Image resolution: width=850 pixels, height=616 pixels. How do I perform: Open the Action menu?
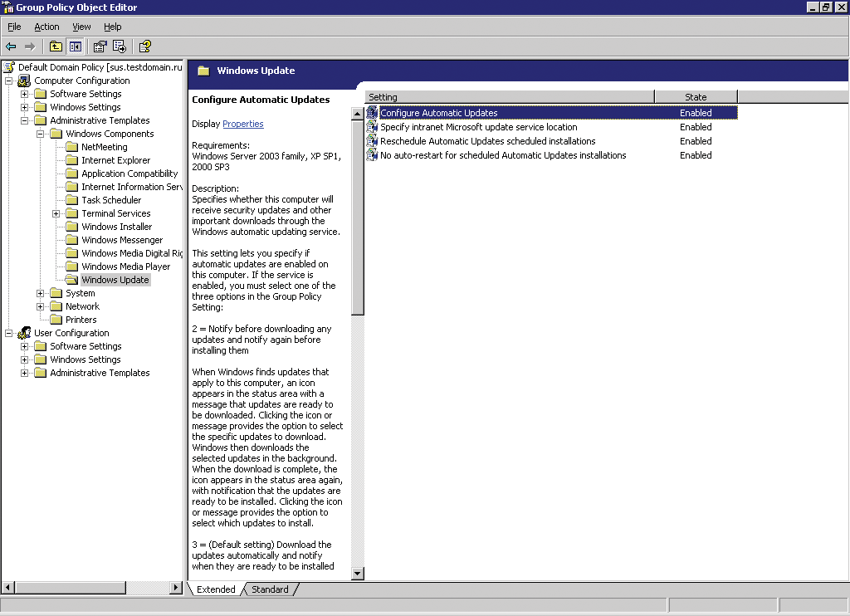click(x=46, y=27)
